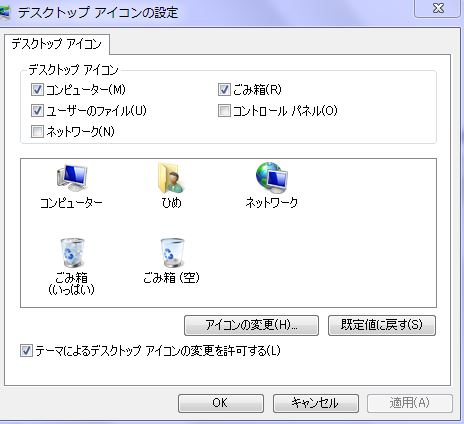Enable the ネットワーク(N) checkbox
464x424 pixels.
point(37,131)
